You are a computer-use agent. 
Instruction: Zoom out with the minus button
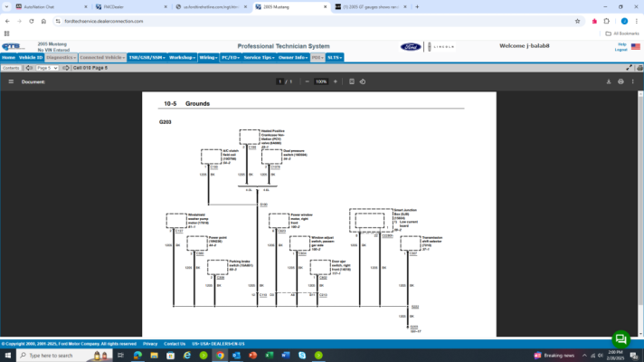pyautogui.click(x=308, y=81)
